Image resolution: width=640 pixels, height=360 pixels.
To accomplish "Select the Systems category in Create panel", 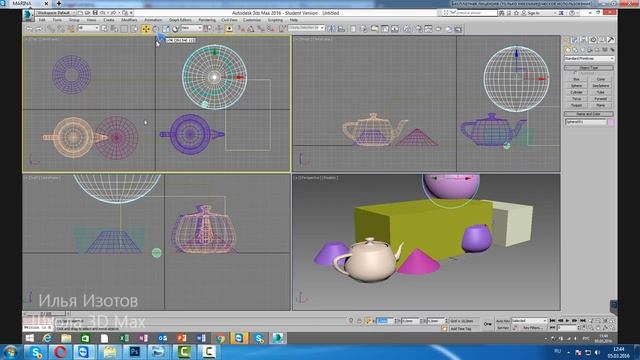I will click(x=612, y=50).
